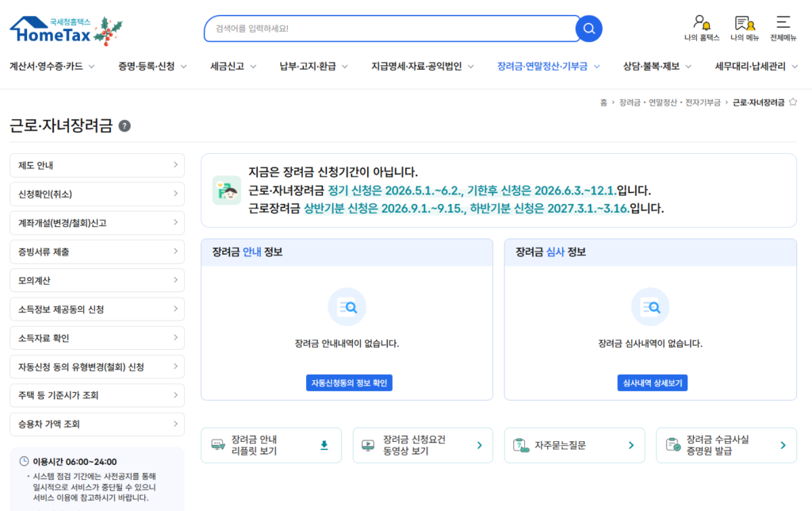The width and height of the screenshot is (812, 511).
Task: Open 나의 메뉴 via its notes icon
Action: coord(745,24)
